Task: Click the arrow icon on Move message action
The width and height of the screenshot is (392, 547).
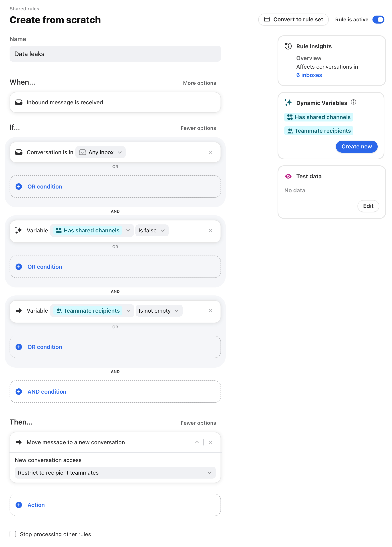Action: 19,442
